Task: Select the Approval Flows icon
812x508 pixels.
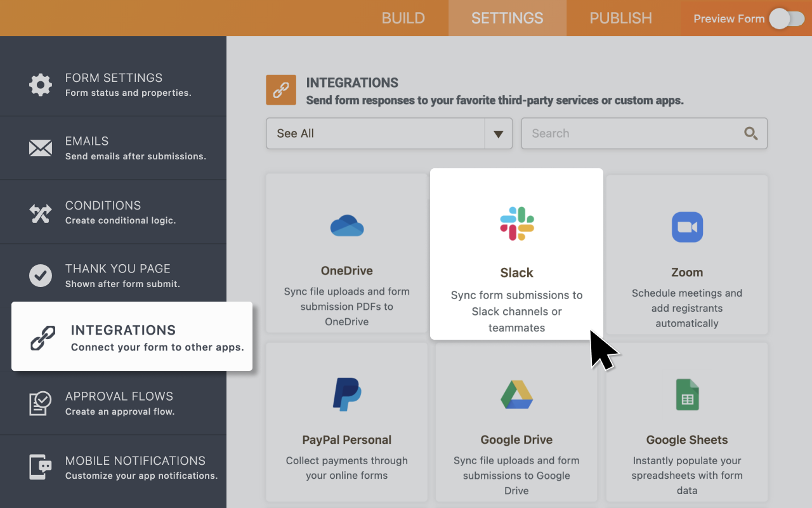Action: tap(40, 403)
